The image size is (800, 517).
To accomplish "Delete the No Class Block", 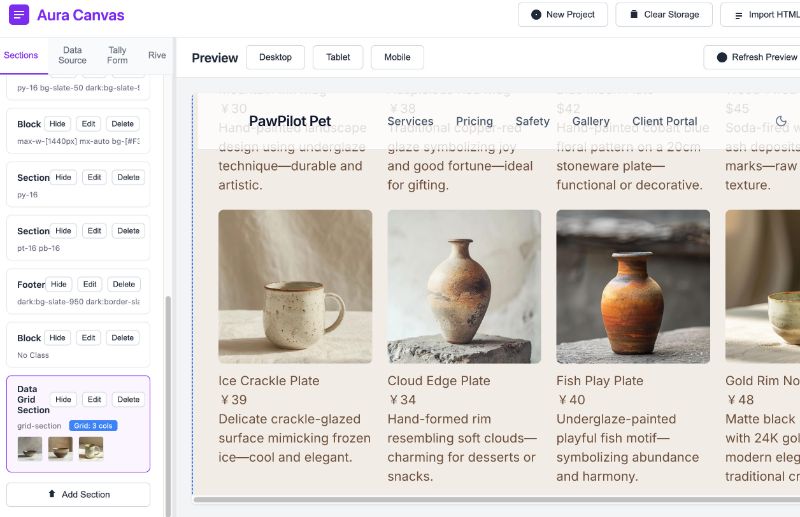I will click(123, 338).
